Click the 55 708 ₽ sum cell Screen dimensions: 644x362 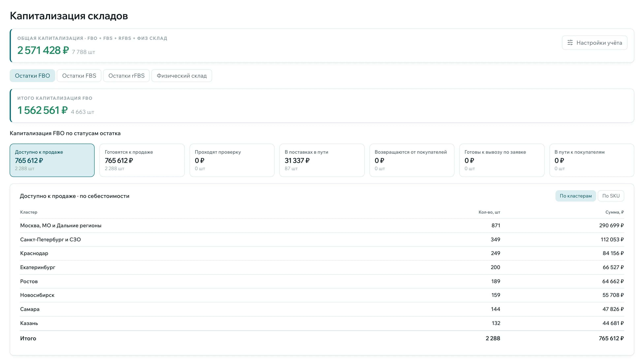[x=613, y=295]
